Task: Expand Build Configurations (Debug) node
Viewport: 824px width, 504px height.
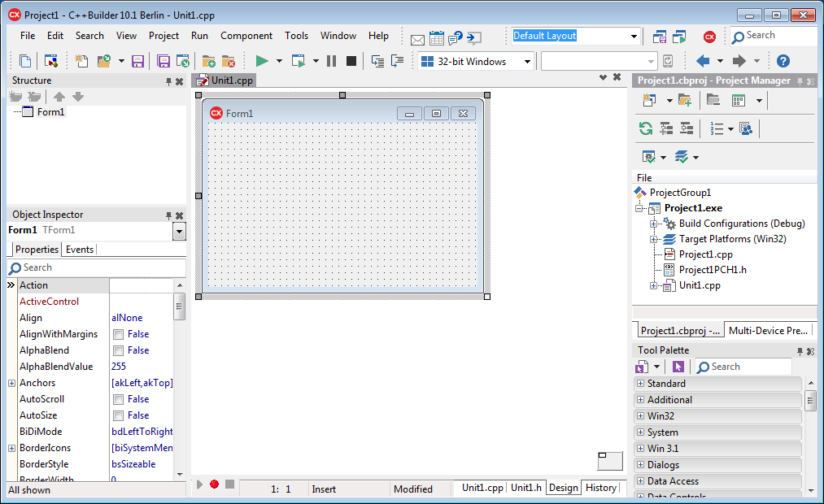Action: pos(654,224)
